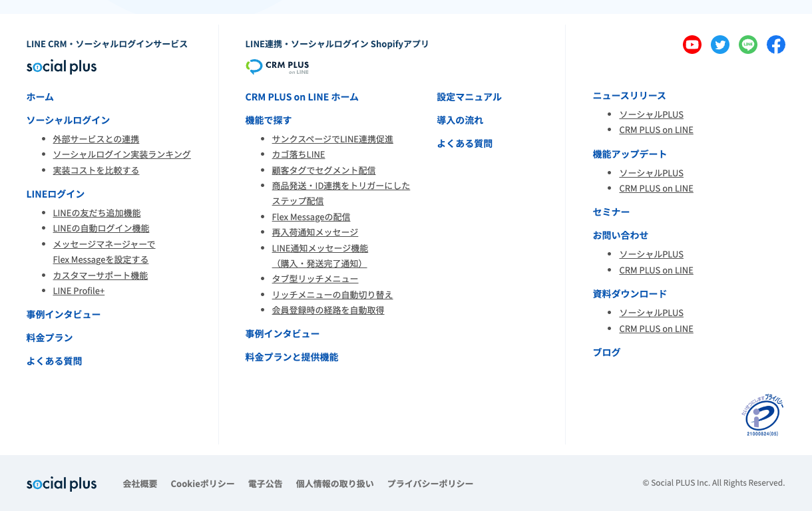
Task: Open タブ型リッチメニュー link
Action: coord(315,279)
